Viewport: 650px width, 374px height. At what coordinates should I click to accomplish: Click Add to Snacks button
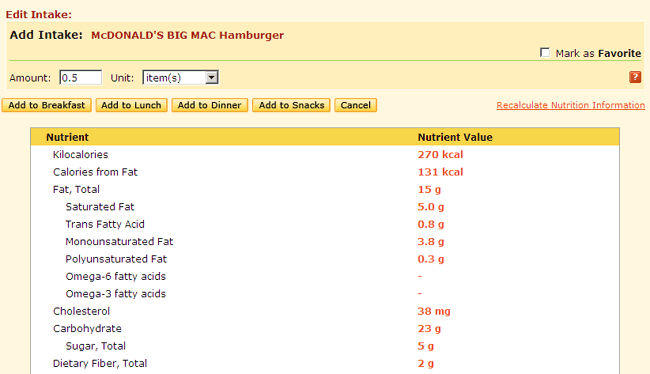click(x=291, y=105)
